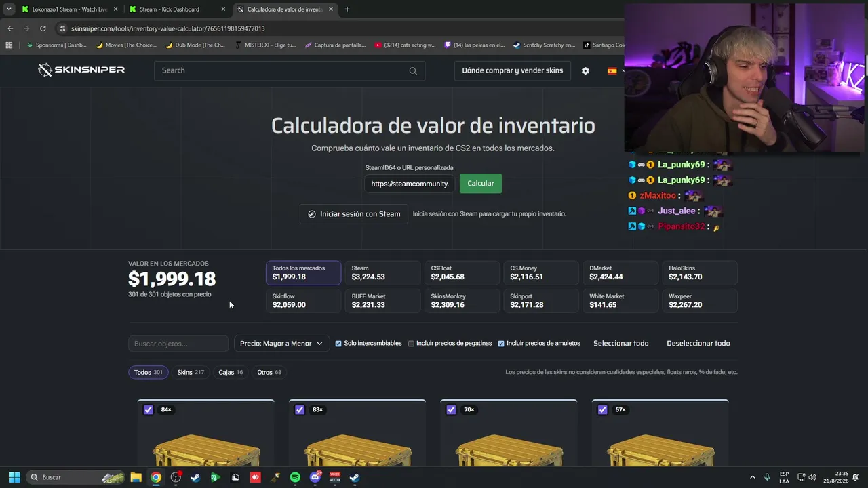Image resolution: width=868 pixels, height=488 pixels.
Task: Open the tab search dropdown arrow
Action: click(x=9, y=9)
